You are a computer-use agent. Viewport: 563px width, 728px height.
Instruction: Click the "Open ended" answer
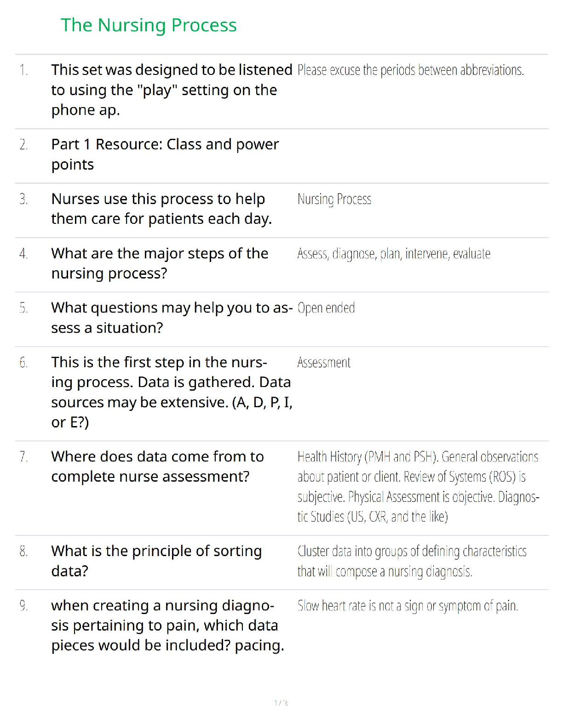point(326,308)
